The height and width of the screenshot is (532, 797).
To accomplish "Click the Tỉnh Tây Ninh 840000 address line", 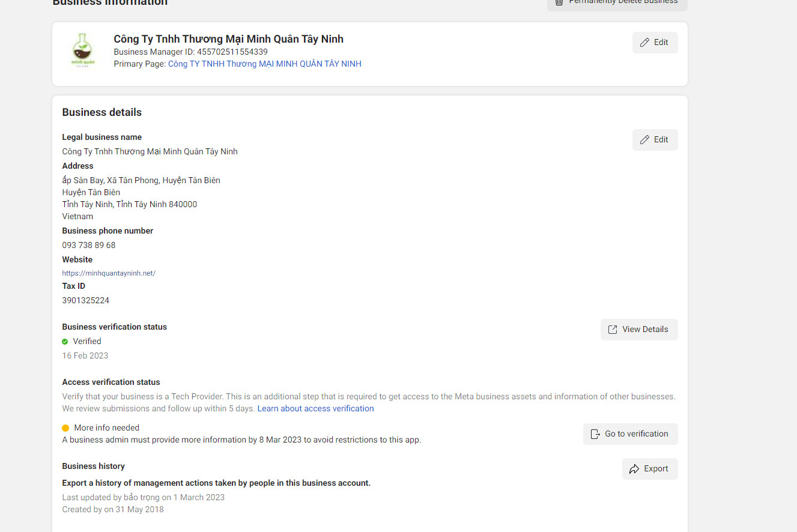I will (x=130, y=204).
